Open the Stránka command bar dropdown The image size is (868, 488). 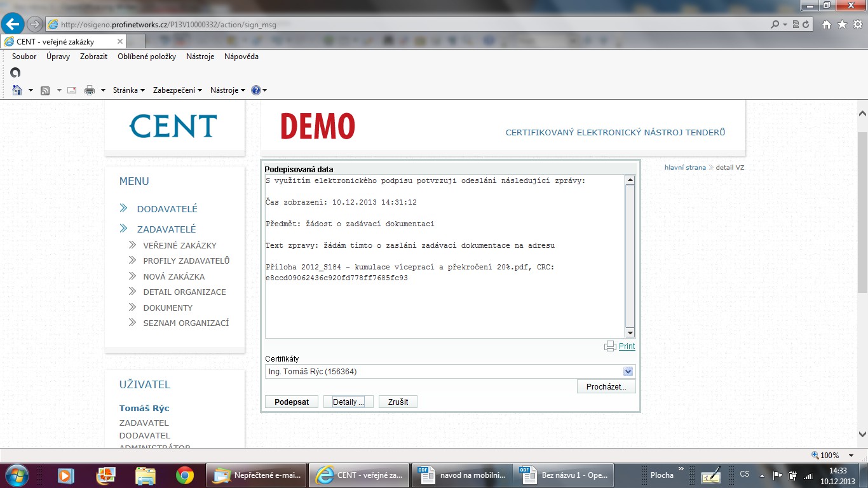[x=129, y=90]
